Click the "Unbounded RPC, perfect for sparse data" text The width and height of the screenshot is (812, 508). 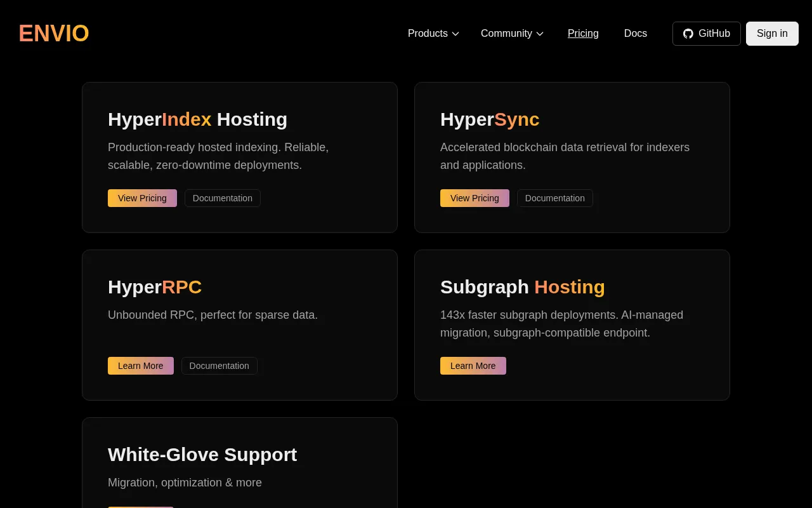pos(213,315)
